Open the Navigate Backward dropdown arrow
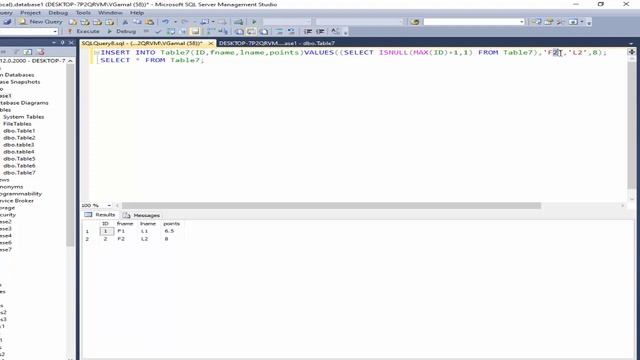This screenshot has height=360, width=640. click(x=213, y=22)
